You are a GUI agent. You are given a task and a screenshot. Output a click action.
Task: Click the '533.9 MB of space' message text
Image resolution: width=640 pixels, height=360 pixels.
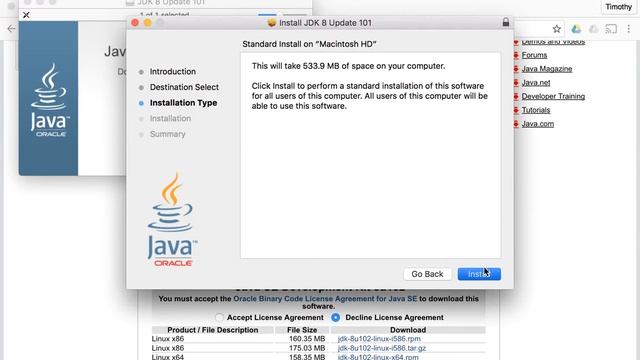click(x=348, y=66)
